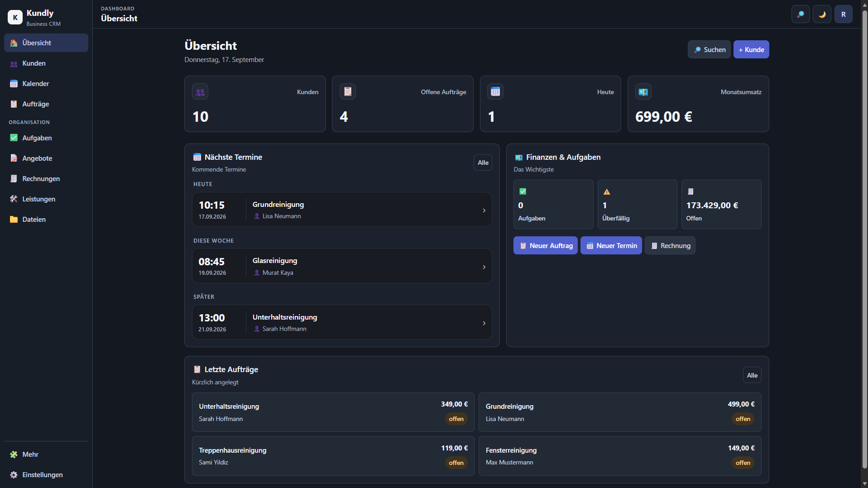Click the page vertical scrollbar

coord(864,240)
